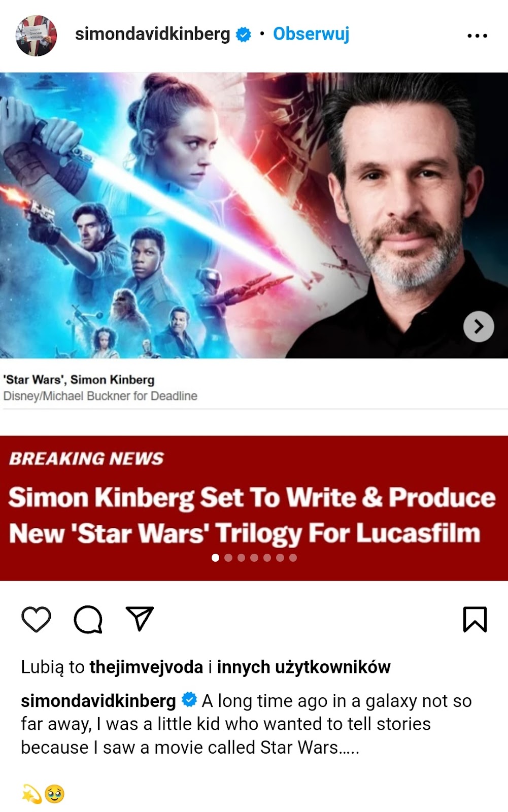Tap verified badge beside caption username

189,700
